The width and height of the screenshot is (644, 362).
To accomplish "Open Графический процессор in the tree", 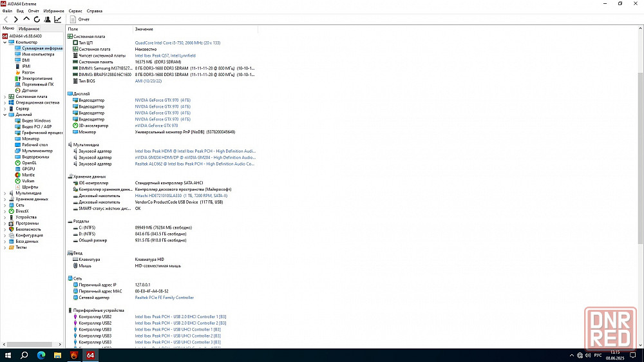I will click(x=39, y=133).
